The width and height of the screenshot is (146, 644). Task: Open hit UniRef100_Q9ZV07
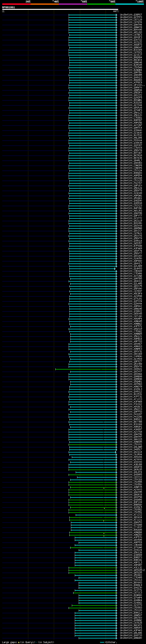click(x=131, y=371)
